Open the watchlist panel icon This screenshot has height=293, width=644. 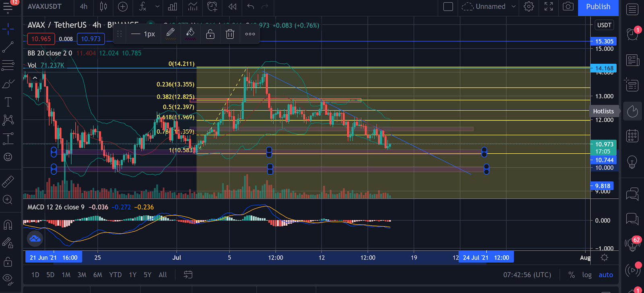tap(632, 10)
